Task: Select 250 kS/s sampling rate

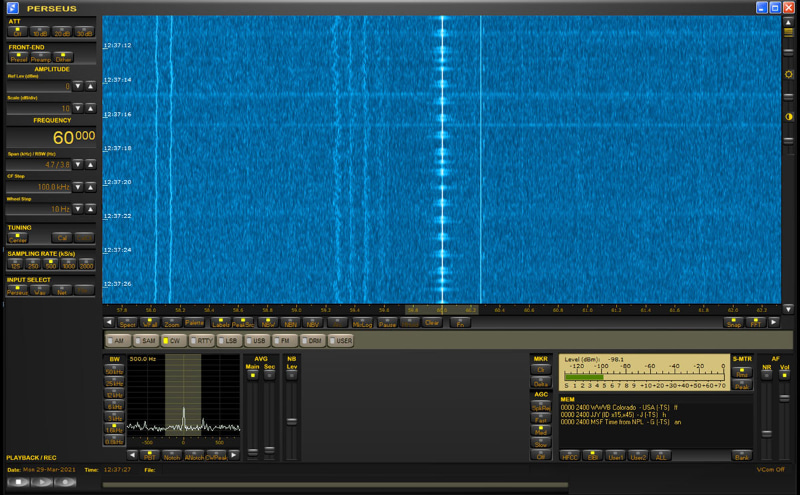Action: pos(33,264)
